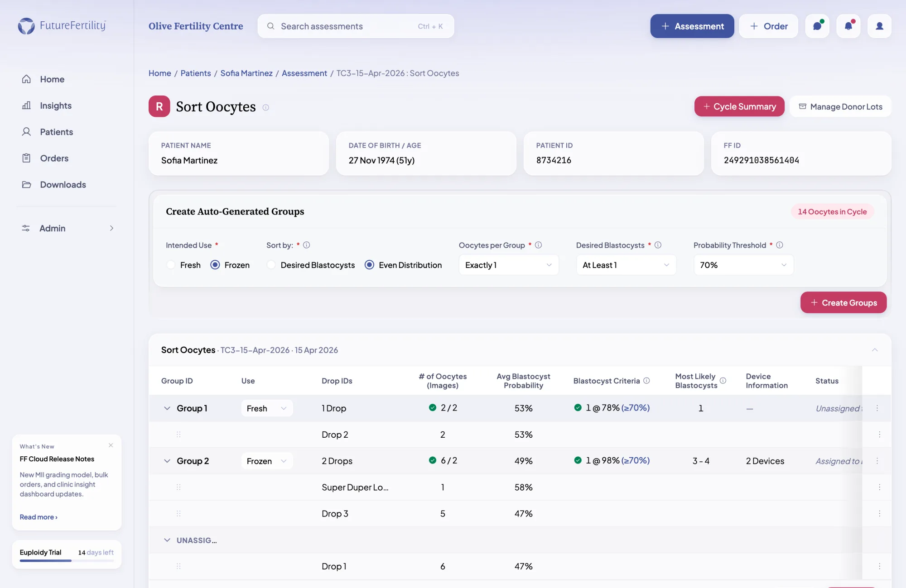
Task: Click the search magnifier icon
Action: 270,26
